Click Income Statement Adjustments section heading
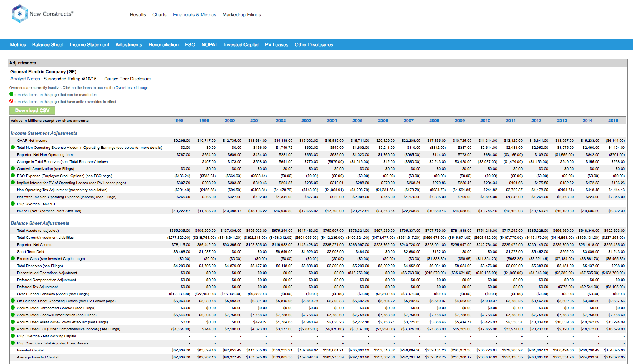 pos(44,133)
